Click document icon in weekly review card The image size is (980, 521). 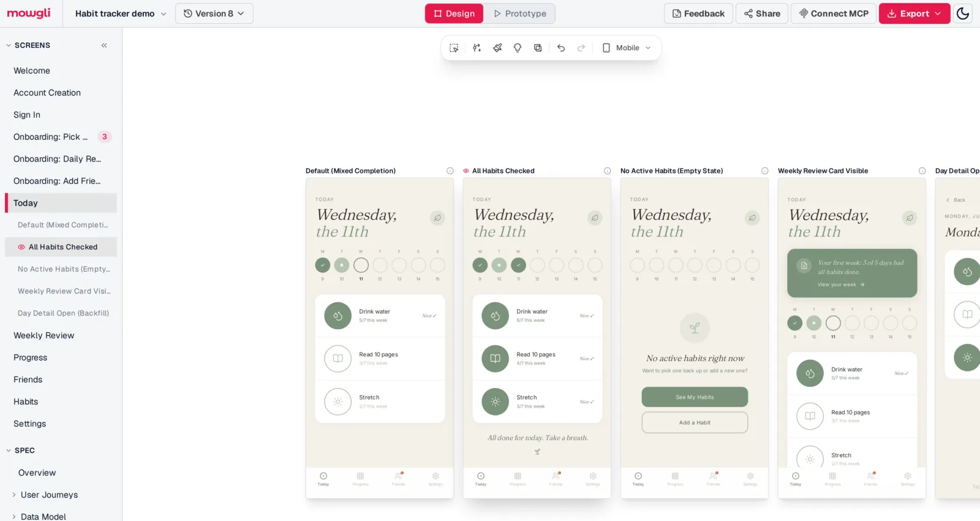point(804,265)
